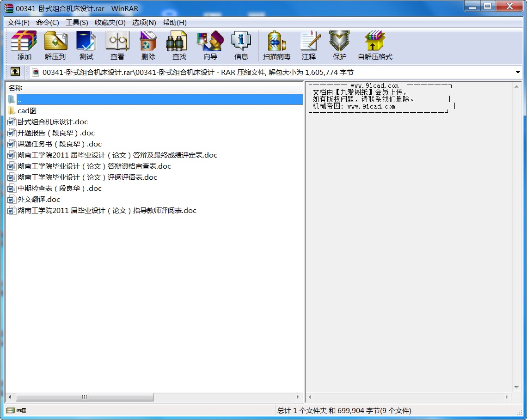Select 答辩资格审查表.doc file
This screenshot has height=420, width=527.
click(94, 166)
